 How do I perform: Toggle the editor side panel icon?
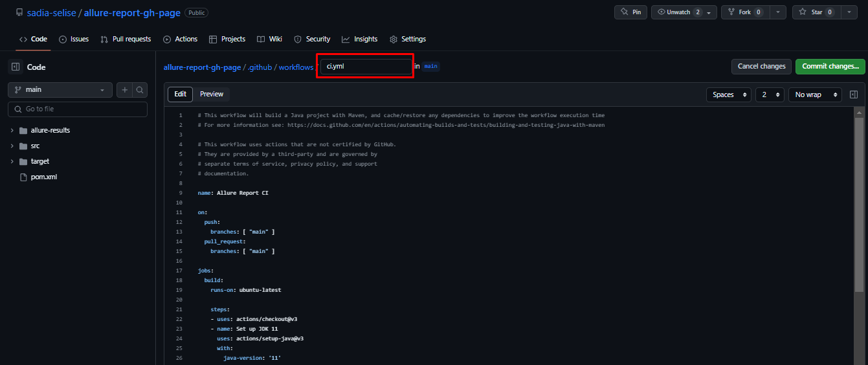(x=854, y=94)
